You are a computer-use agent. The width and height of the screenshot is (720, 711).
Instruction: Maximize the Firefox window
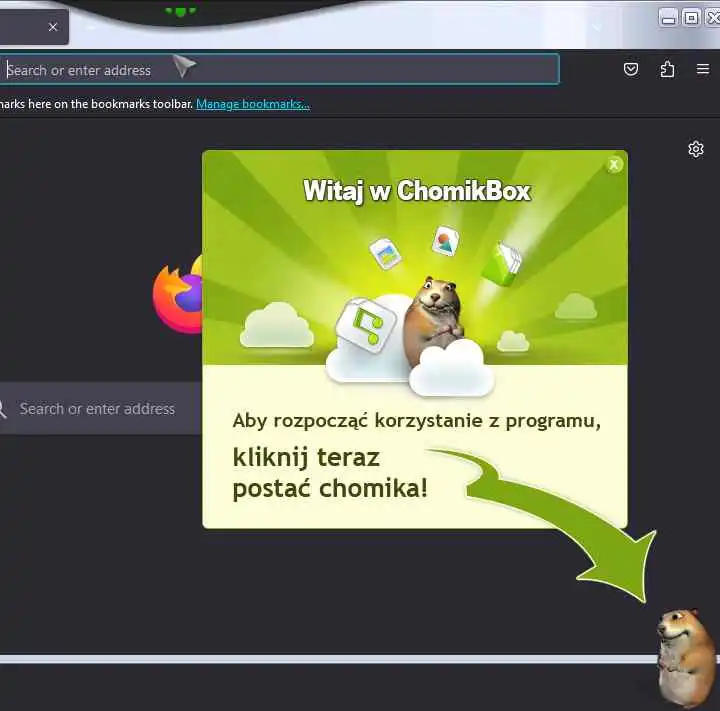[691, 18]
